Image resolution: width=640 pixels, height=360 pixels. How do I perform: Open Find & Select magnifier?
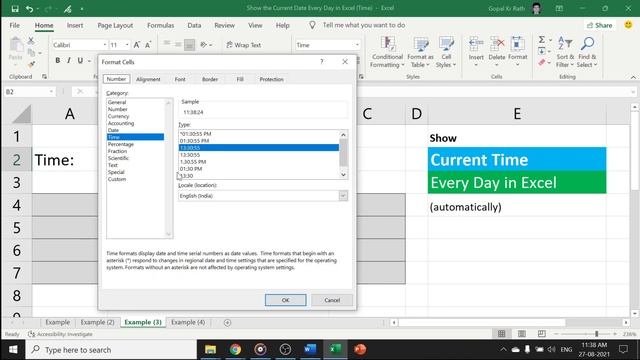(587, 52)
